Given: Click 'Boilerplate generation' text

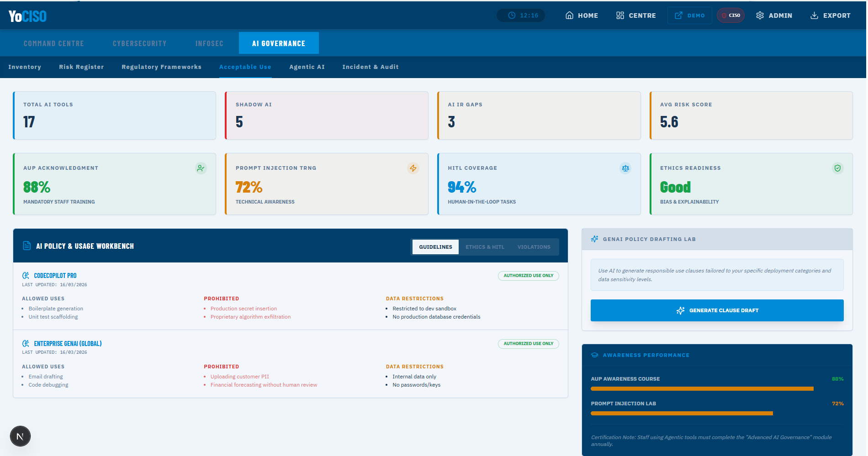Looking at the screenshot, I should [56, 309].
